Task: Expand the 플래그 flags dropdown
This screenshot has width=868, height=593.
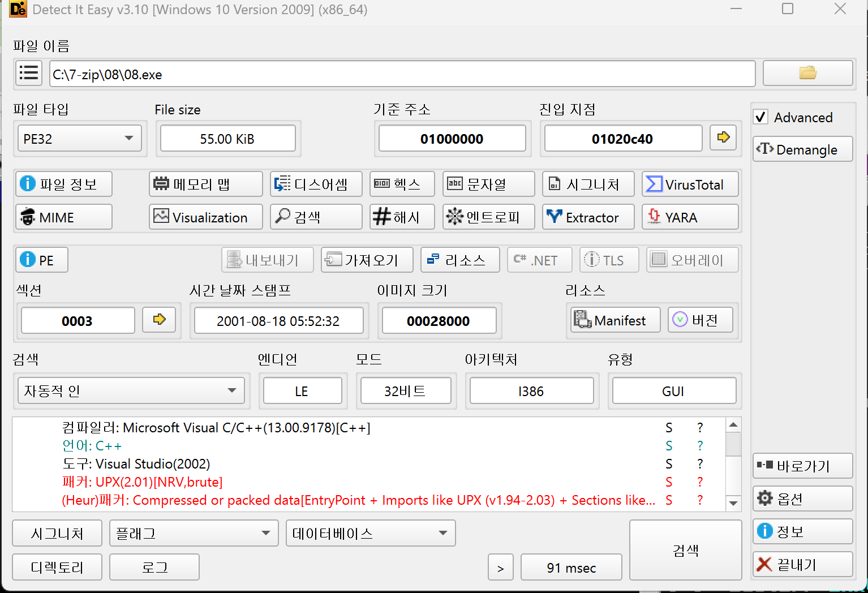Action: pos(194,533)
